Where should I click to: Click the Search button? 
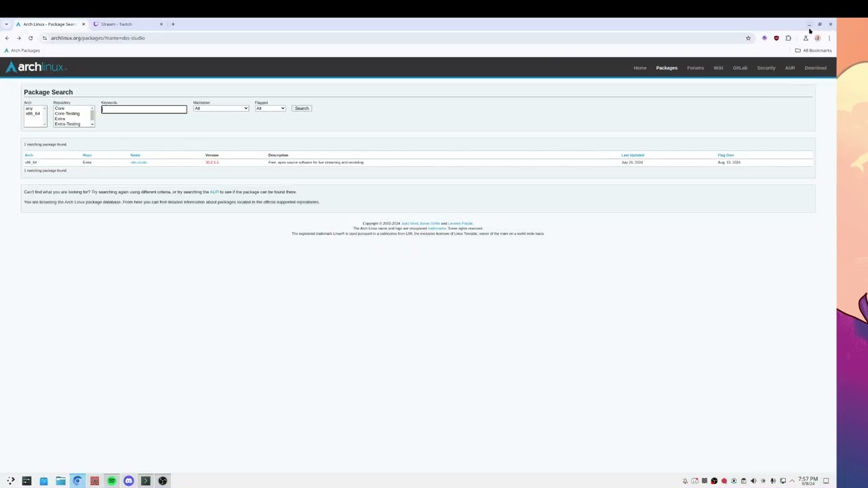[302, 108]
